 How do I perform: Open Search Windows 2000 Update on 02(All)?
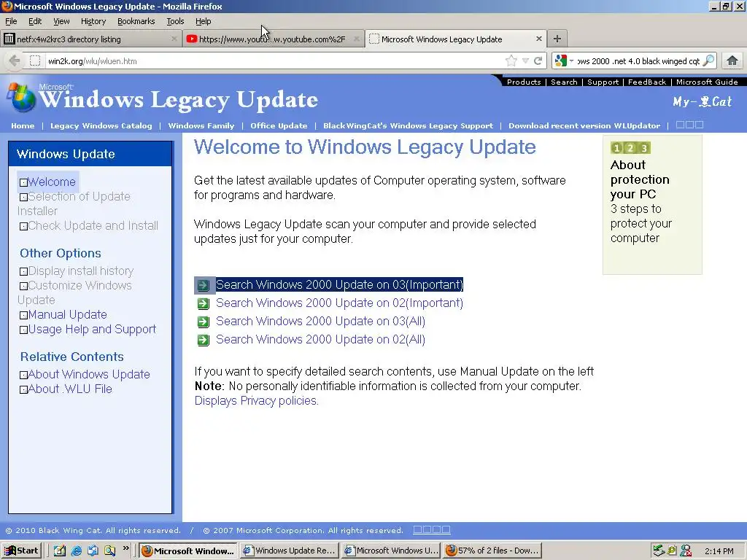click(x=321, y=339)
